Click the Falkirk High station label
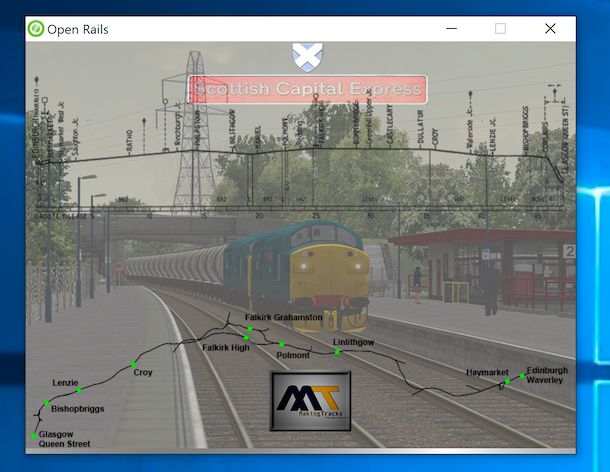Screen dimensions: 610x472 point(226,347)
